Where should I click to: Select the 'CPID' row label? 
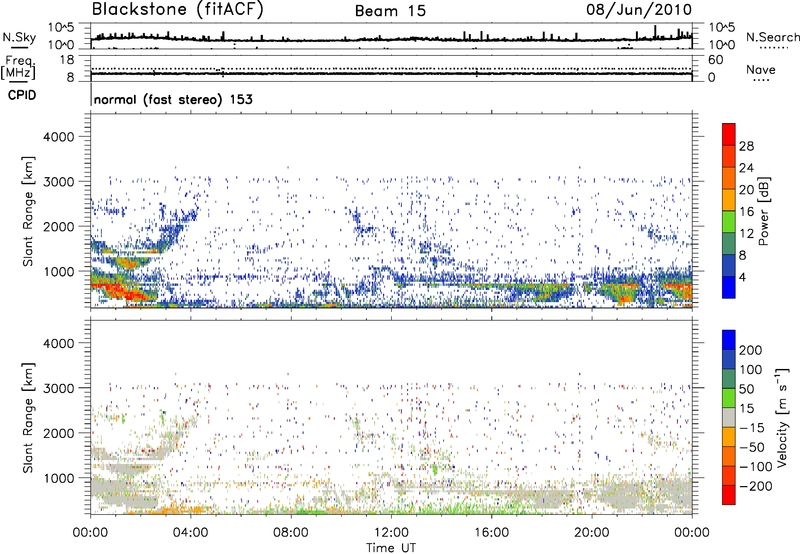click(x=22, y=95)
